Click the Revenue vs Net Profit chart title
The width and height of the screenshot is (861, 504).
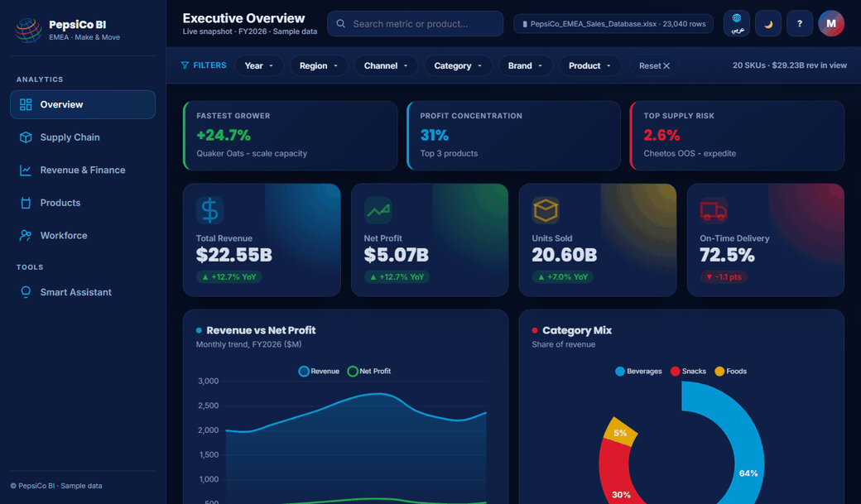pos(261,330)
